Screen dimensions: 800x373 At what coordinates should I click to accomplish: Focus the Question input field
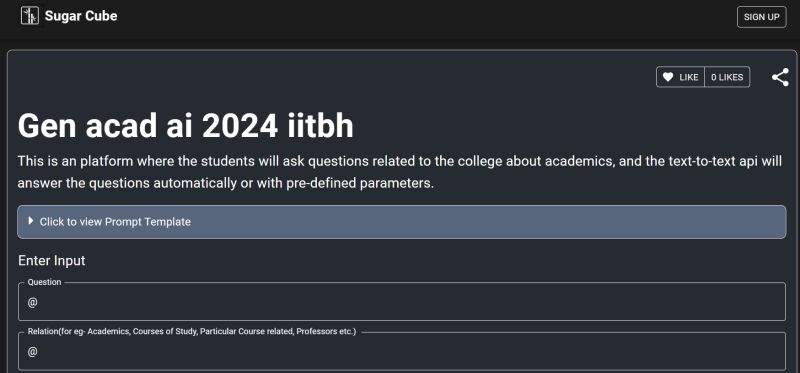[x=402, y=302]
